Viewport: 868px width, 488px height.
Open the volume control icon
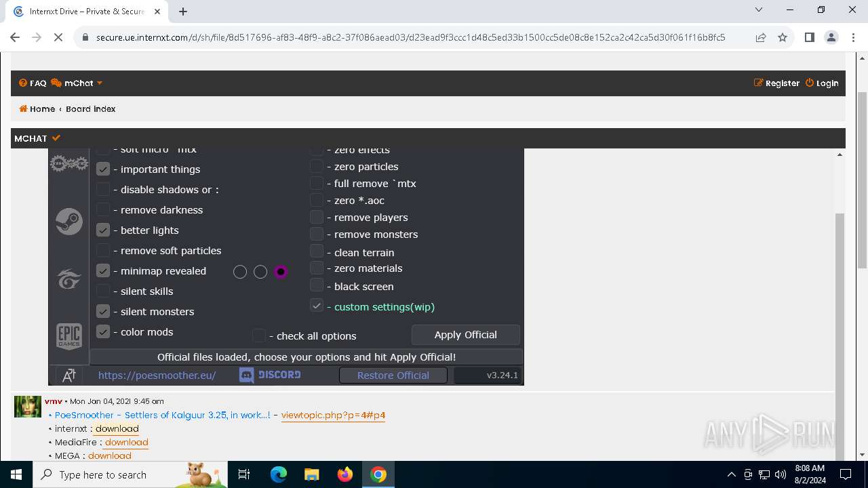781,474
